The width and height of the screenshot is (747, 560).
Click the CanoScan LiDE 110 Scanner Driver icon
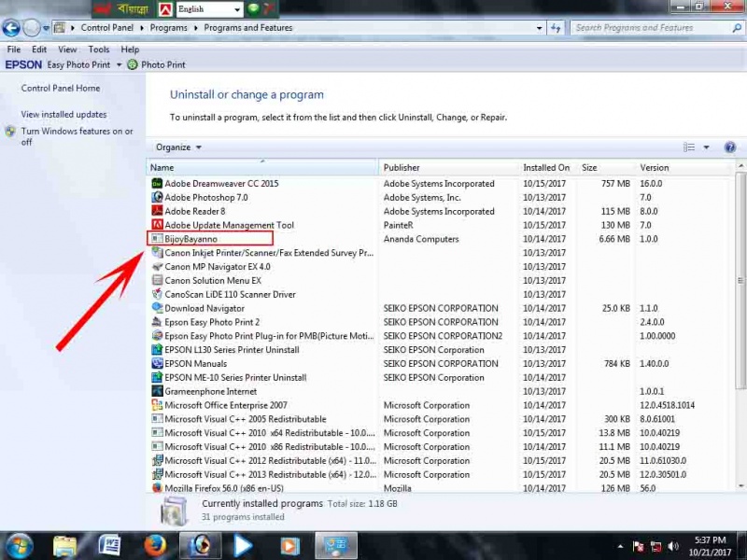pos(157,294)
